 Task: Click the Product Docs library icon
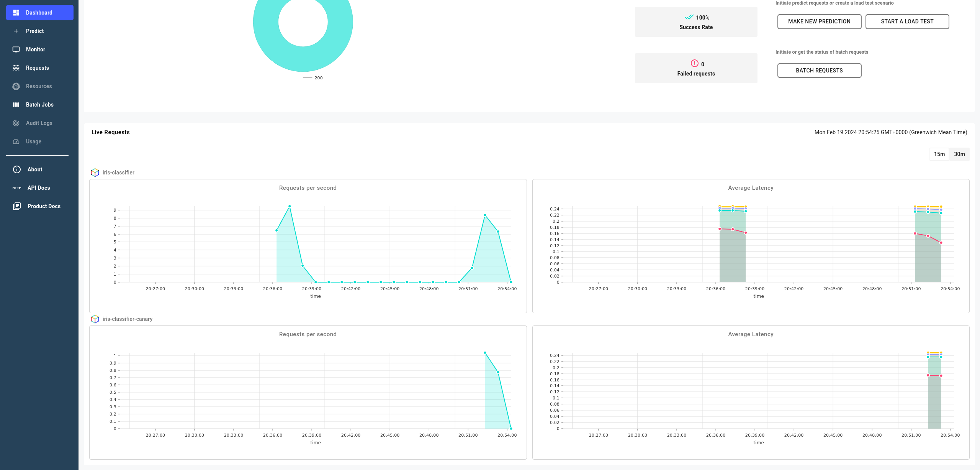[x=17, y=206]
